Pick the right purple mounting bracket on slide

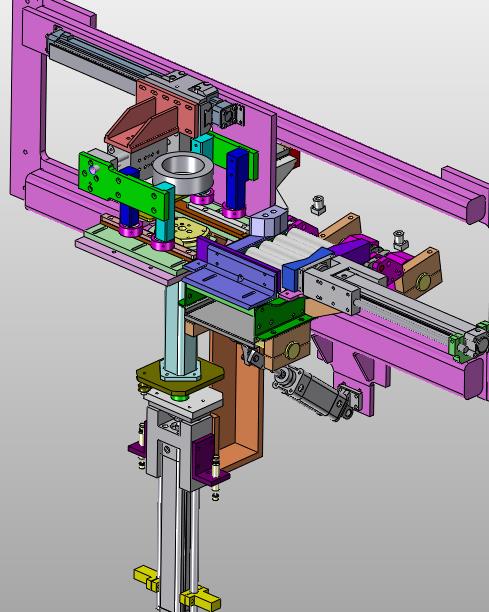[211, 461]
